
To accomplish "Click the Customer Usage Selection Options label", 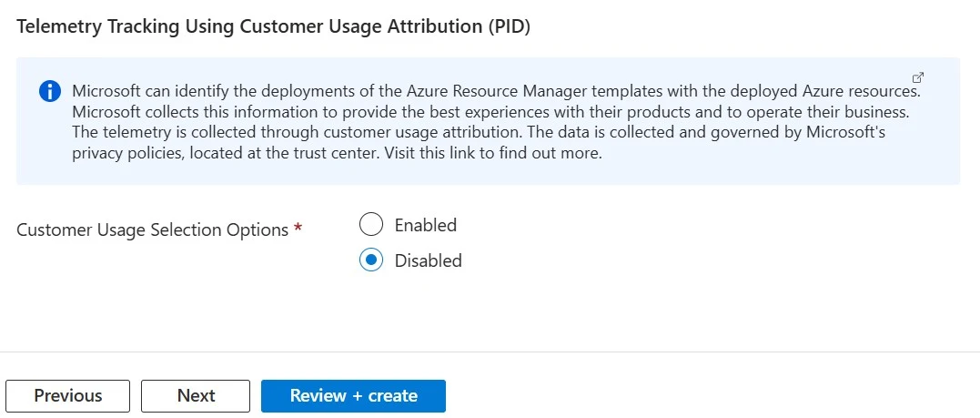I will click(x=152, y=230).
